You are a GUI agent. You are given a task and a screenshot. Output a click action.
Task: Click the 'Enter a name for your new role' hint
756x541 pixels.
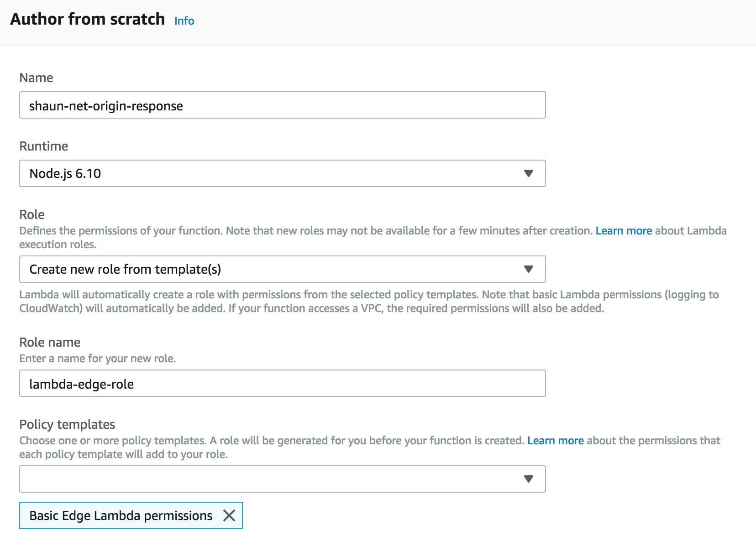[97, 359]
